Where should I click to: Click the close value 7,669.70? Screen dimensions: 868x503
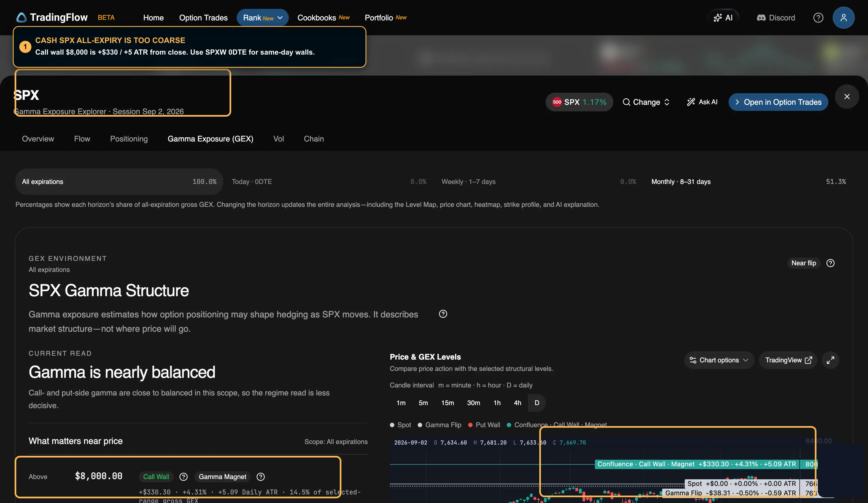pyautogui.click(x=573, y=442)
